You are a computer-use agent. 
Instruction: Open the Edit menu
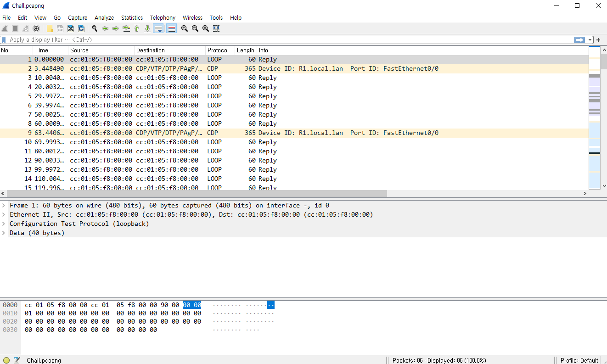click(x=22, y=17)
